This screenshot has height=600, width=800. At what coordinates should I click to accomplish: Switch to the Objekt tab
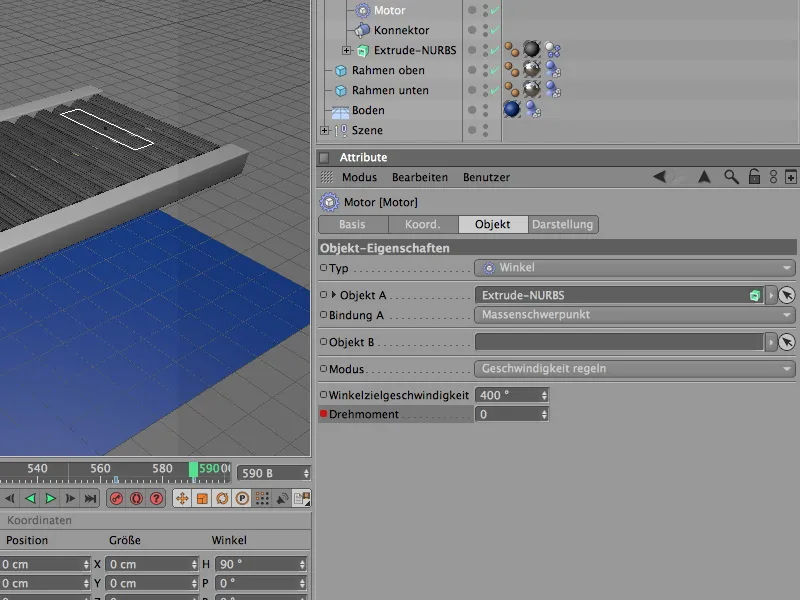click(492, 224)
